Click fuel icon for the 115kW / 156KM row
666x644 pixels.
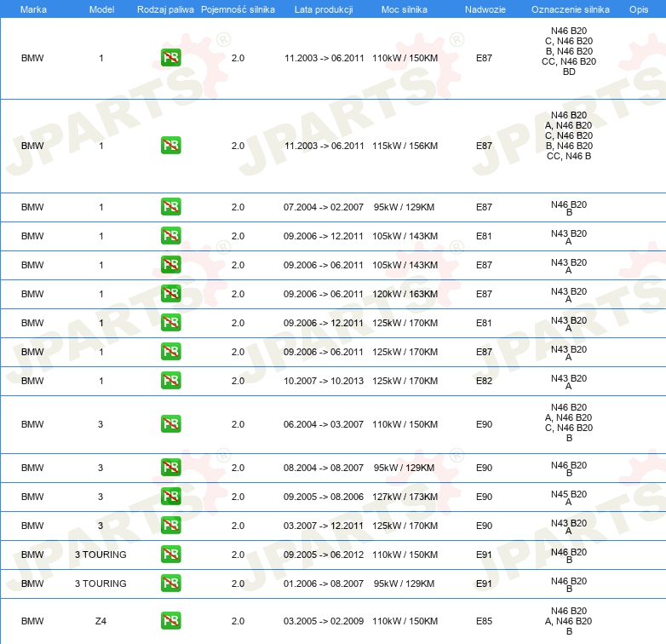click(170, 146)
